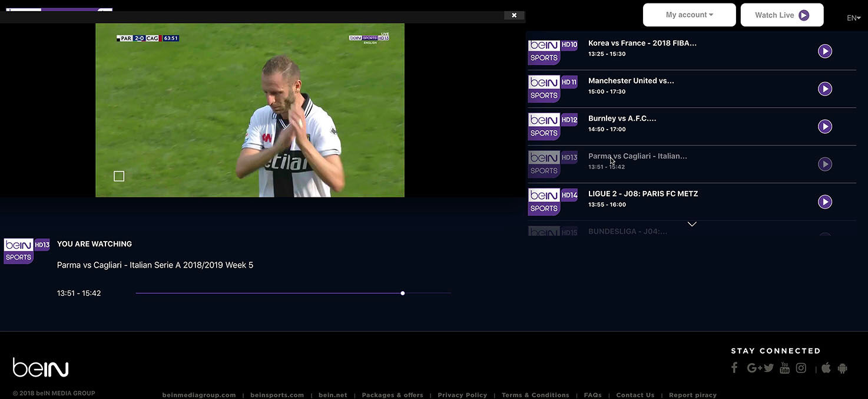Click the beIN Sports HD13 logo in channel list

(553, 164)
